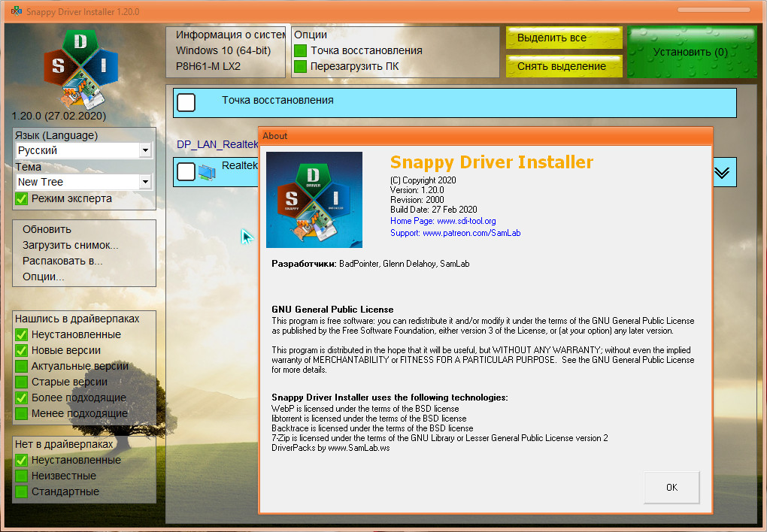Click the GNU General Public License heading
This screenshot has width=767, height=532.
(x=332, y=310)
